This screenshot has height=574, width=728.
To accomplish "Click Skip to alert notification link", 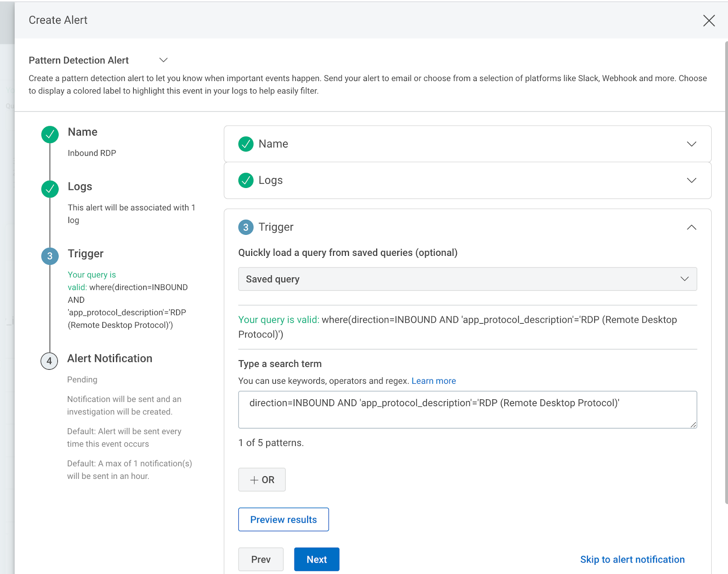I will [632, 559].
